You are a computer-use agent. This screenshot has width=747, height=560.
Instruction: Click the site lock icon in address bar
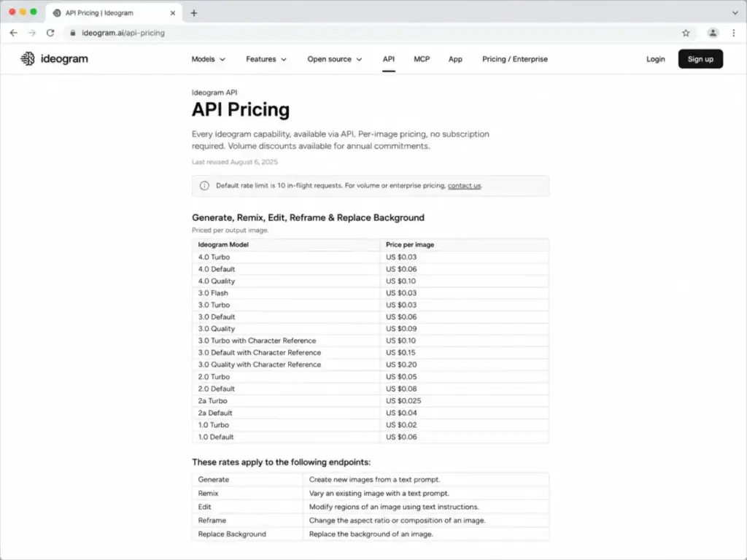tap(73, 33)
